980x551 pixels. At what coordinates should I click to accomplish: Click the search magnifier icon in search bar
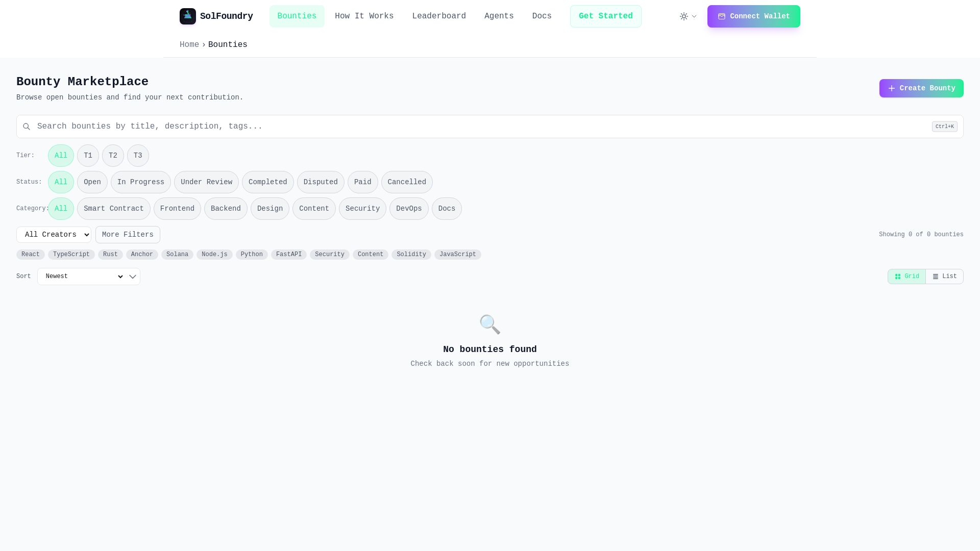pos(27,127)
